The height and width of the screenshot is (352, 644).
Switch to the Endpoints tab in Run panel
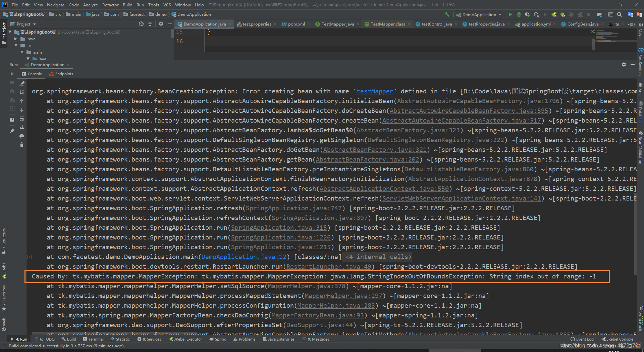pyautogui.click(x=61, y=74)
